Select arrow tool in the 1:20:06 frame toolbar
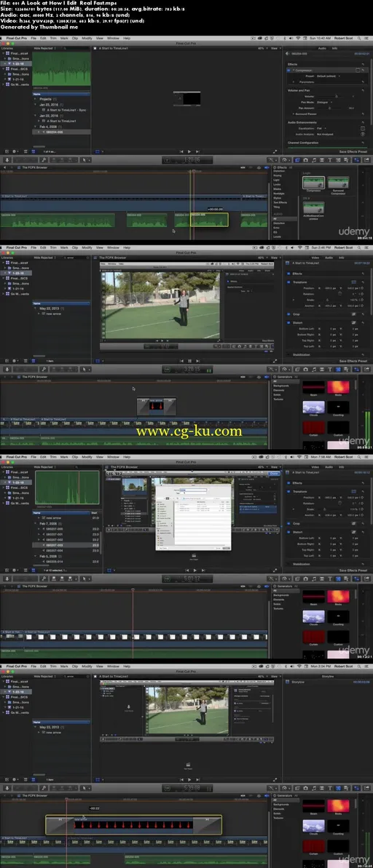This screenshot has width=373, height=868. pos(85,160)
